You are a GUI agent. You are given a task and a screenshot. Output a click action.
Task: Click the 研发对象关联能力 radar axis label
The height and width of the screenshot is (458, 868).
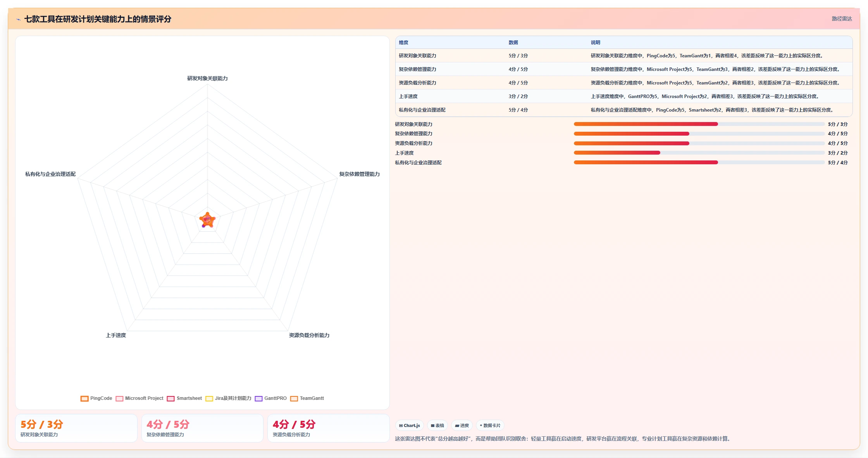(x=207, y=78)
